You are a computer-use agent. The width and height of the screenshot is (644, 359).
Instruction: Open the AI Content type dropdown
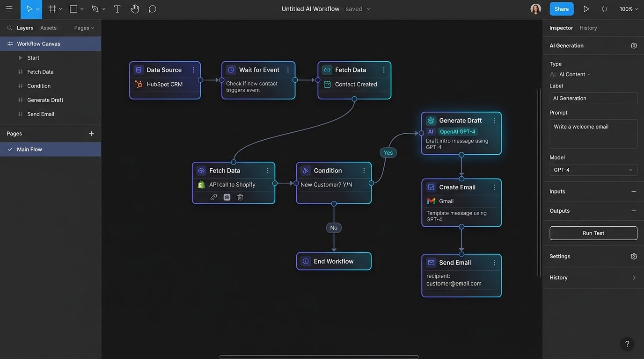tap(575, 74)
